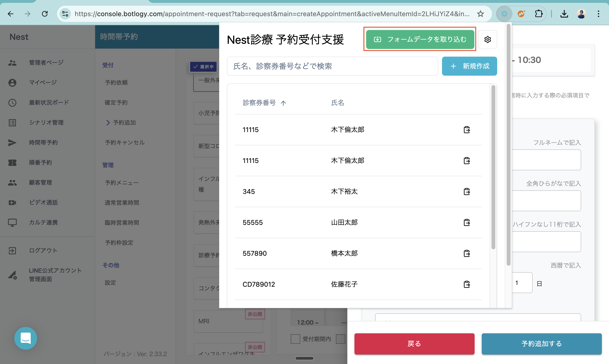The width and height of the screenshot is (609, 364).
Task: Click the copy icon for 橋本太郎
Action: click(x=467, y=253)
